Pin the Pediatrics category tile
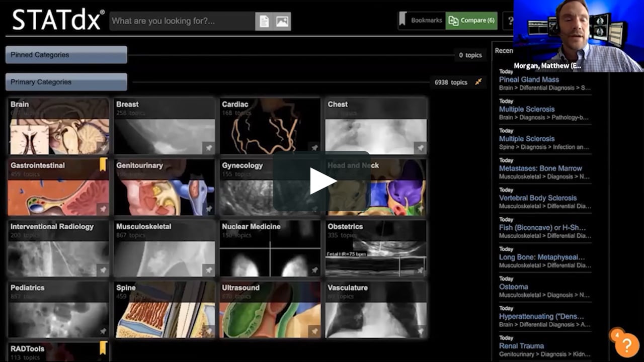644x362 pixels. pos(103,331)
